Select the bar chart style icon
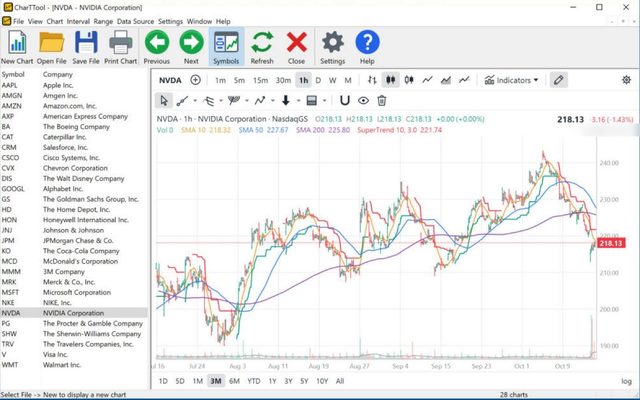This screenshot has width=640, height=400. [x=372, y=80]
